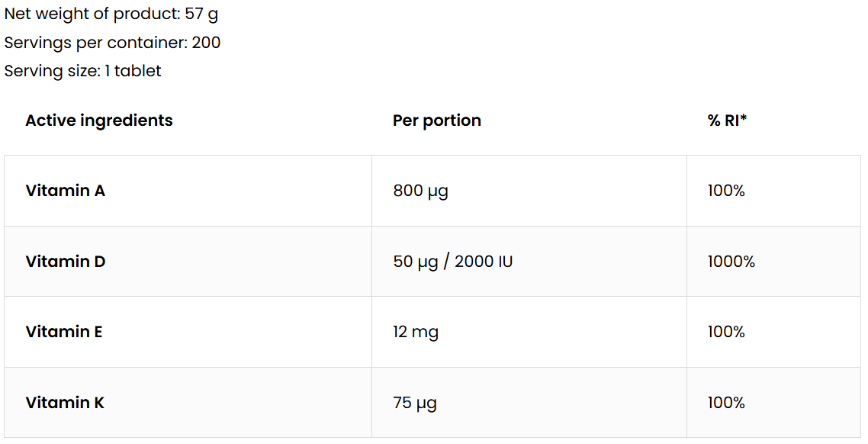Screen dimensions: 868x444
Task: Click the 2000 IU Vitamin D value
Action: (x=484, y=262)
